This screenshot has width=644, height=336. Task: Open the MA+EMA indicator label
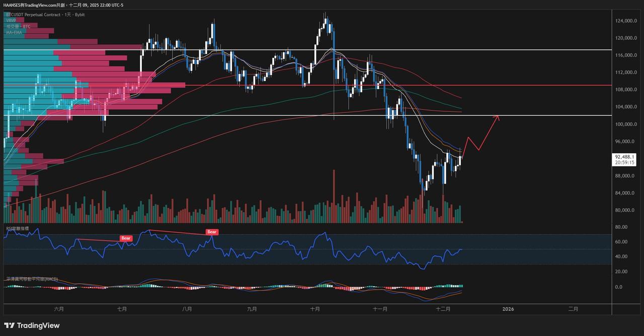(14, 32)
